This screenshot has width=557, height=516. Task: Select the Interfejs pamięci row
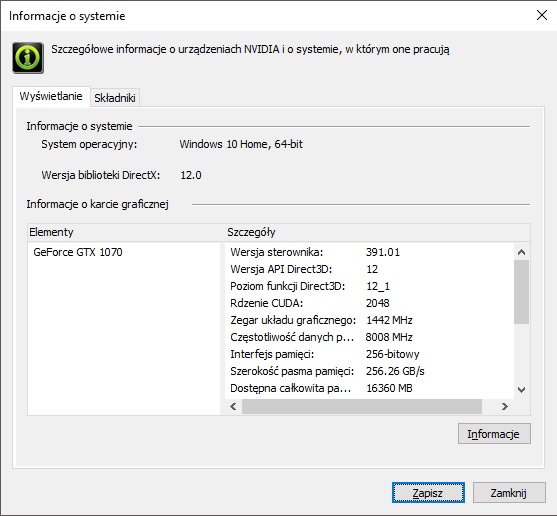tap(369, 354)
